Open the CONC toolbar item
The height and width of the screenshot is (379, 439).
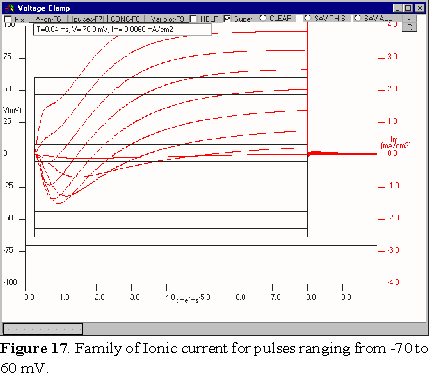[126, 19]
